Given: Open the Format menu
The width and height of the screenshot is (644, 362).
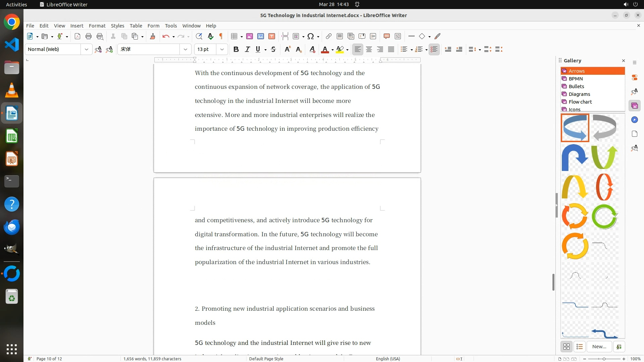Looking at the screenshot, I should tap(97, 26).
